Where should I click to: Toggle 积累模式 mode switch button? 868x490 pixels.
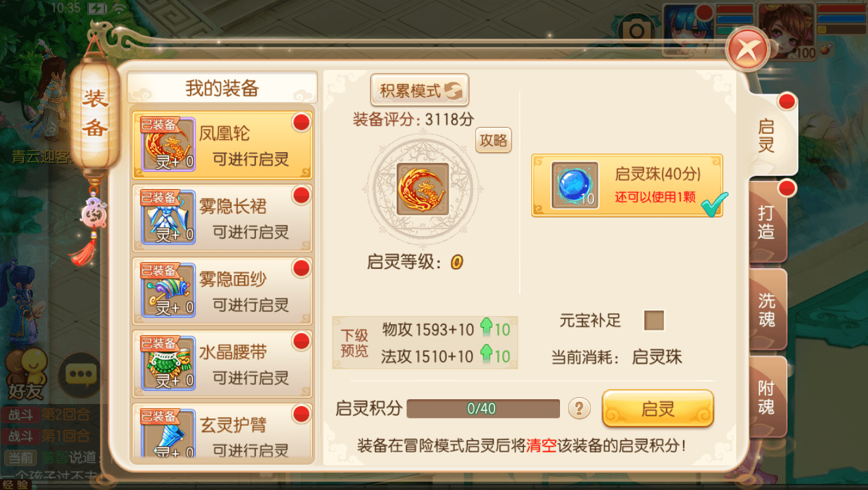[x=419, y=90]
